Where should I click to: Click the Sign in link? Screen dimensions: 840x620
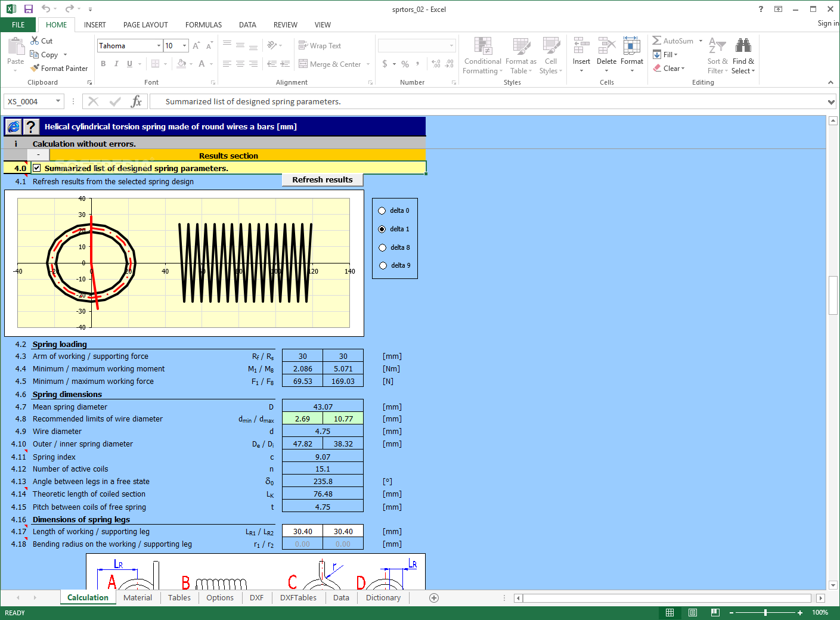(828, 23)
